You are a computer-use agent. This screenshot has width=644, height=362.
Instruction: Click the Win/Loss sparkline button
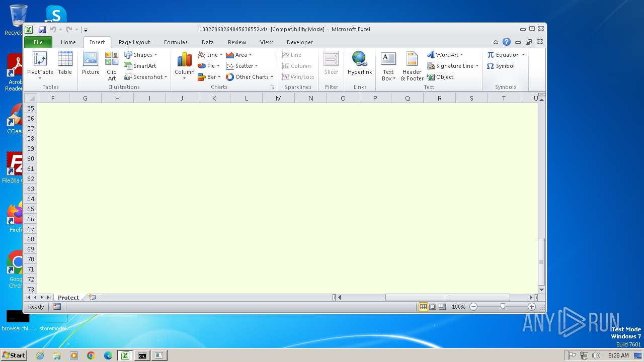pyautogui.click(x=298, y=77)
